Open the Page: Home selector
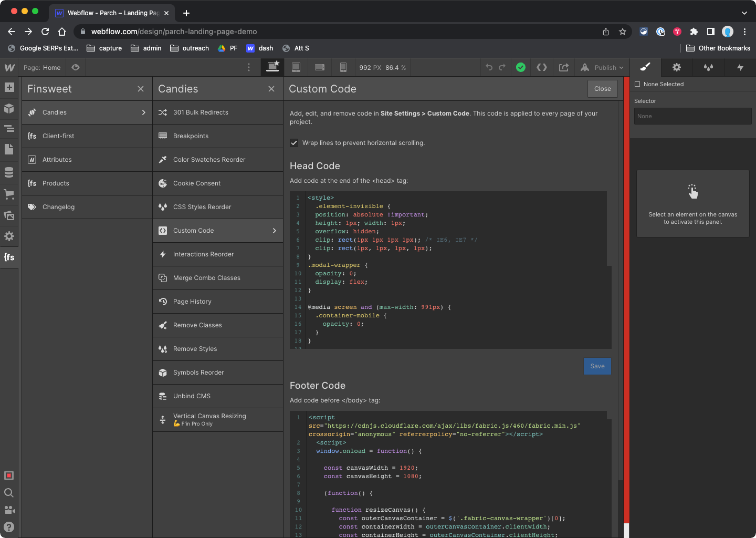The height and width of the screenshot is (538, 756). click(42, 68)
